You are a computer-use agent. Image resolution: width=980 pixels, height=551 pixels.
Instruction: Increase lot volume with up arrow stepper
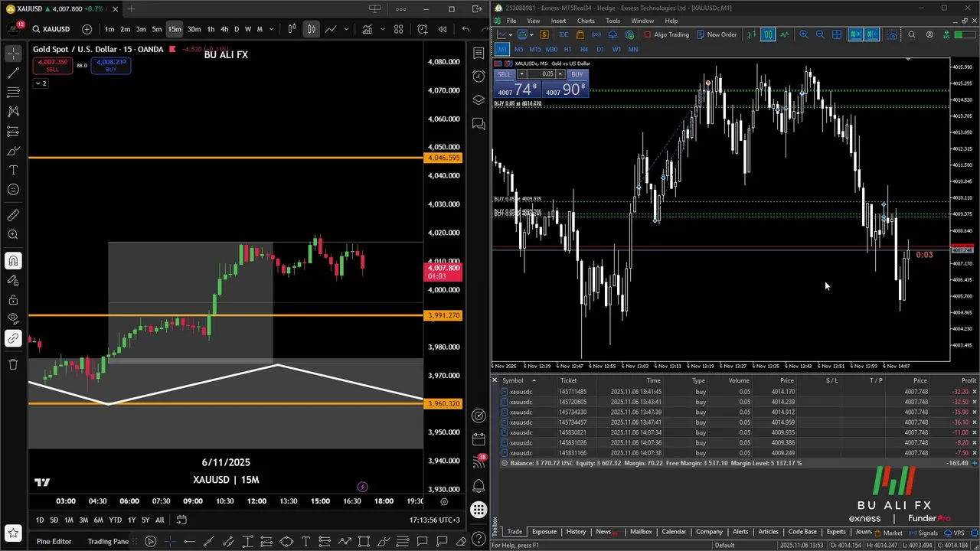click(x=560, y=74)
